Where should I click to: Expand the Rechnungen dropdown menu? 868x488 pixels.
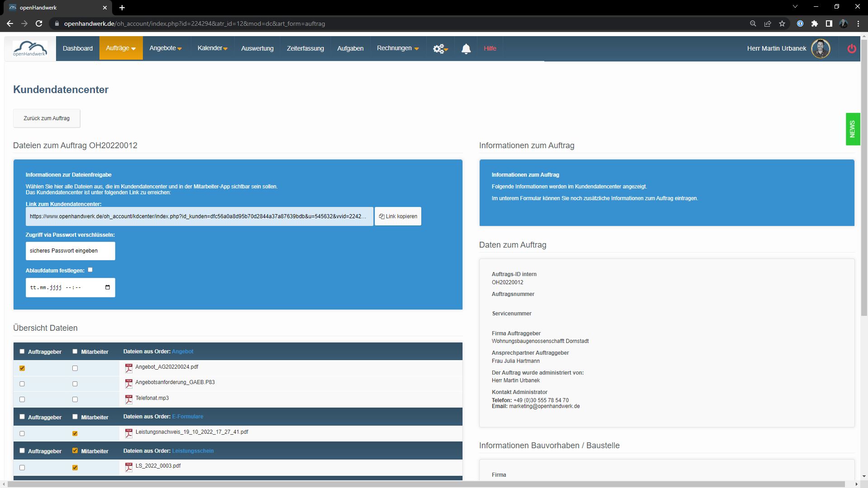click(x=397, y=48)
